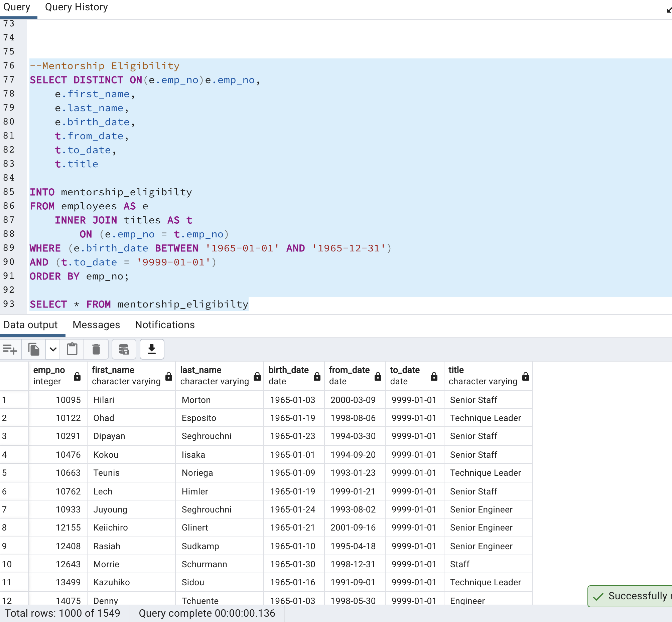
Task: Open the copy options dropdown chevron
Action: tap(52, 349)
